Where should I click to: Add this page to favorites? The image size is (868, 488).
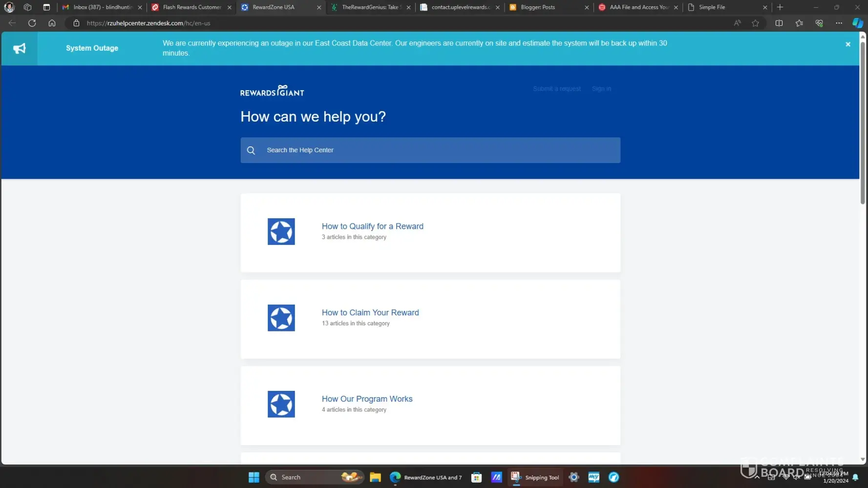pyautogui.click(x=755, y=23)
